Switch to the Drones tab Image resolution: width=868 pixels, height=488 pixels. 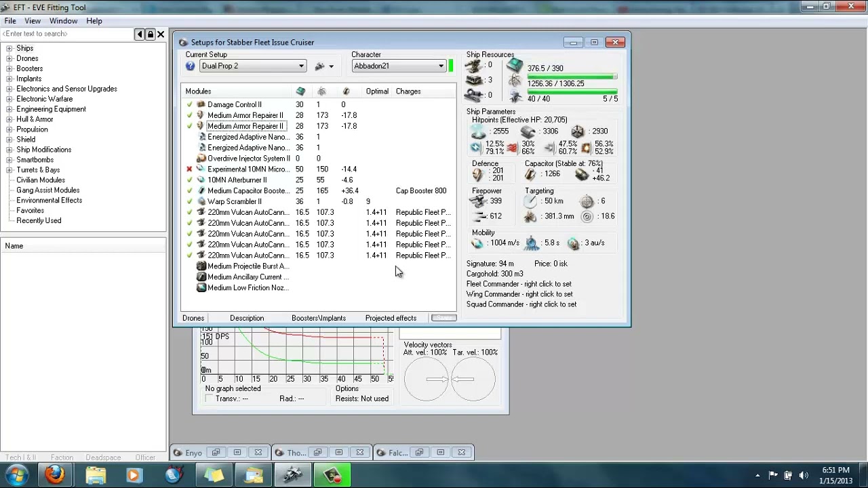click(193, 318)
